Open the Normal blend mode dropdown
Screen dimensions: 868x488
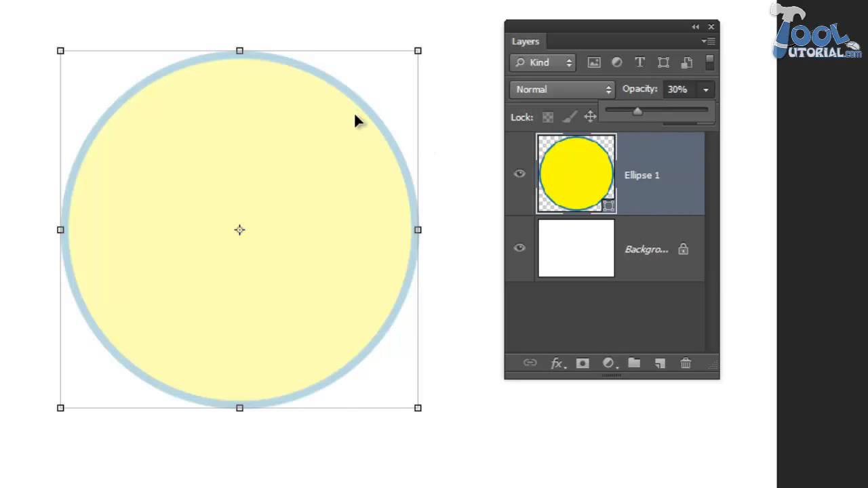[x=561, y=89]
